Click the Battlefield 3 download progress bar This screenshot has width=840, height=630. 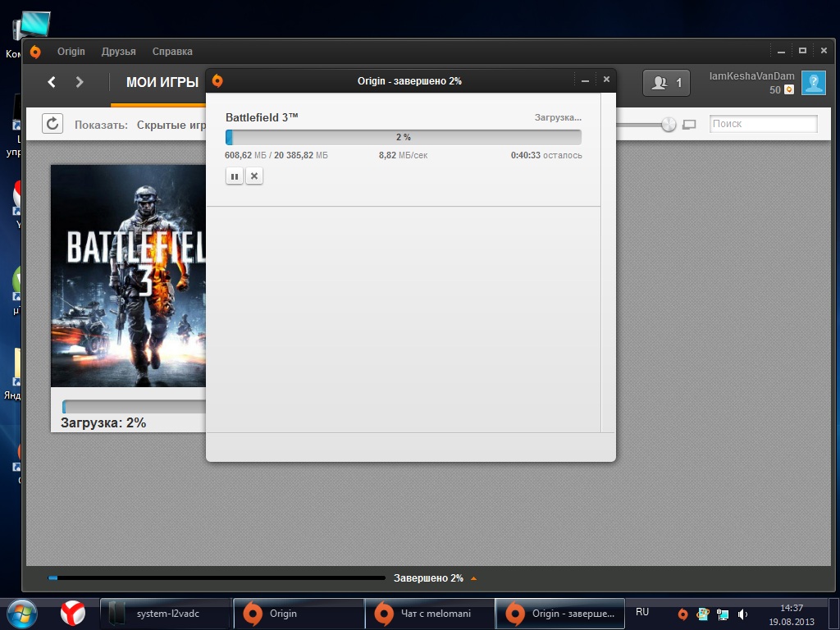click(404, 137)
